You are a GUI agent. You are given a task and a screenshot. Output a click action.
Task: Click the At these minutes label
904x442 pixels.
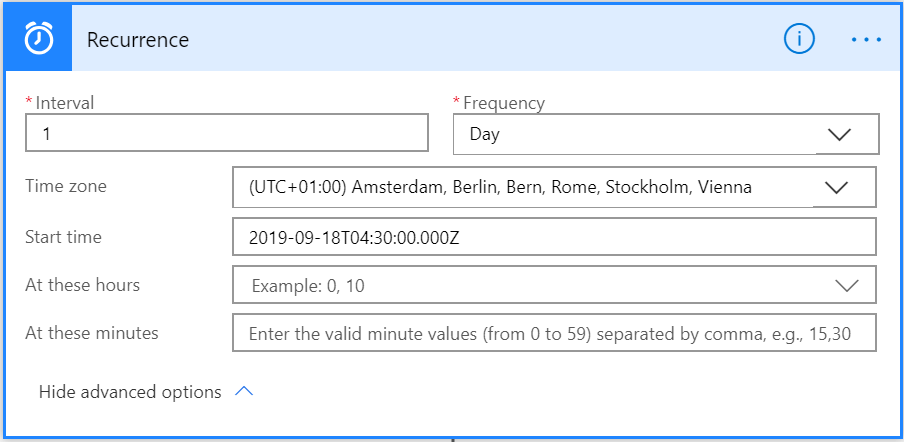click(x=91, y=333)
